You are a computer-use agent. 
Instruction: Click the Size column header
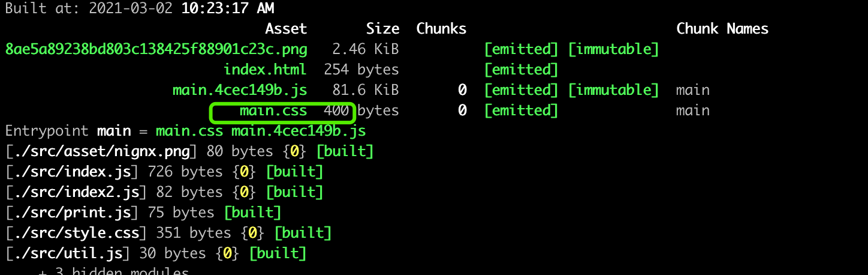coord(382,29)
